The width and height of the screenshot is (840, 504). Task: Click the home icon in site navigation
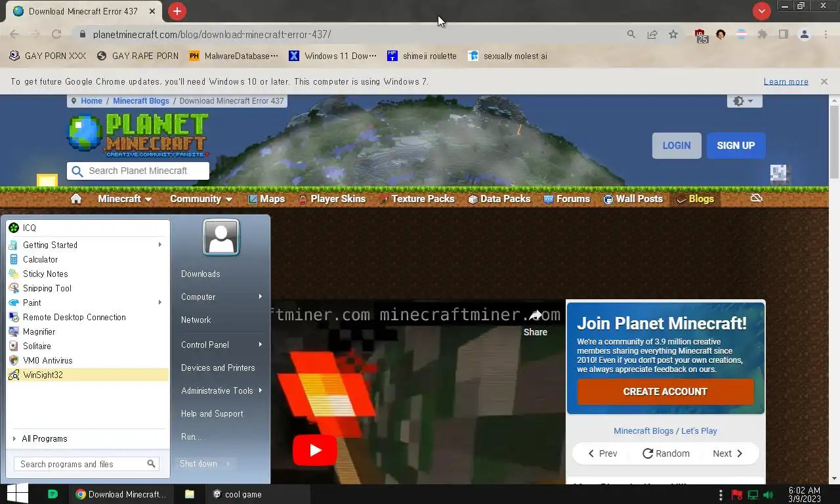[76, 199]
